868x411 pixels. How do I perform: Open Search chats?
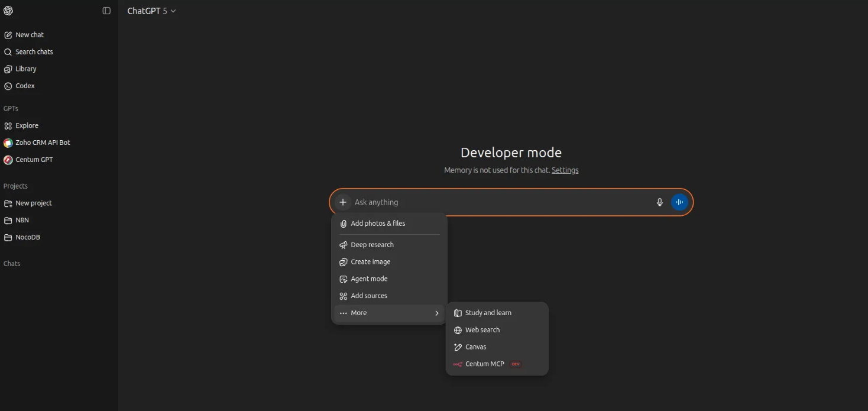pos(34,52)
